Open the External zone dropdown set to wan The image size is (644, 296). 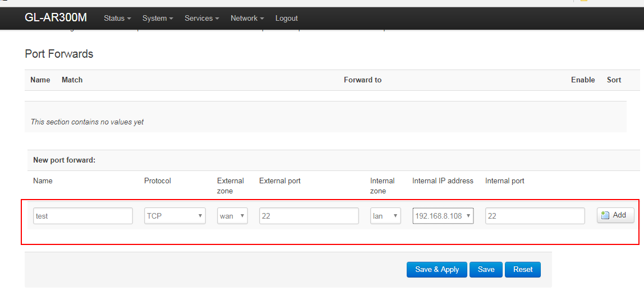coord(232,216)
